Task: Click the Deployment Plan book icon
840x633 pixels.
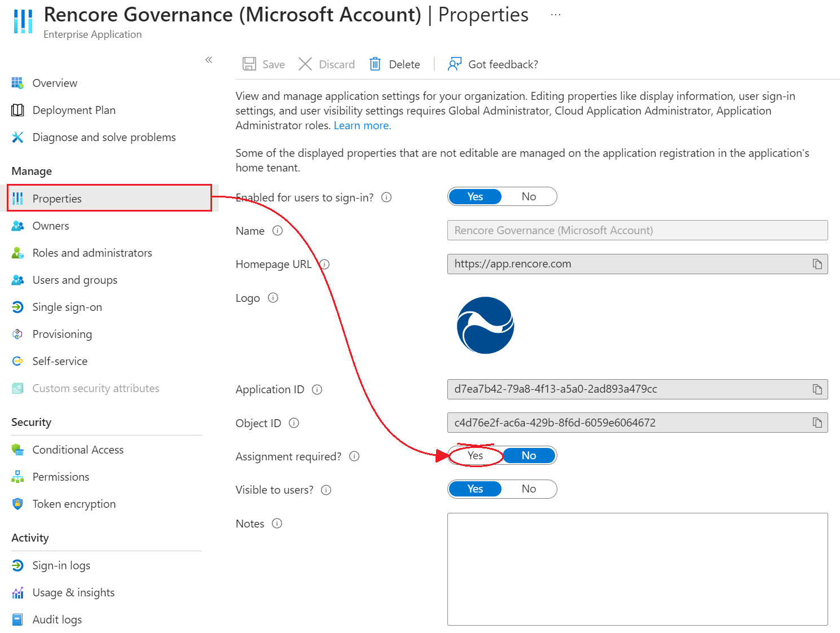Action: pos(17,110)
